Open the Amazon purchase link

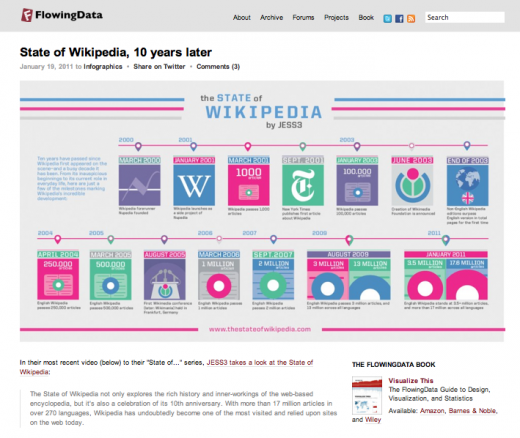point(432,411)
